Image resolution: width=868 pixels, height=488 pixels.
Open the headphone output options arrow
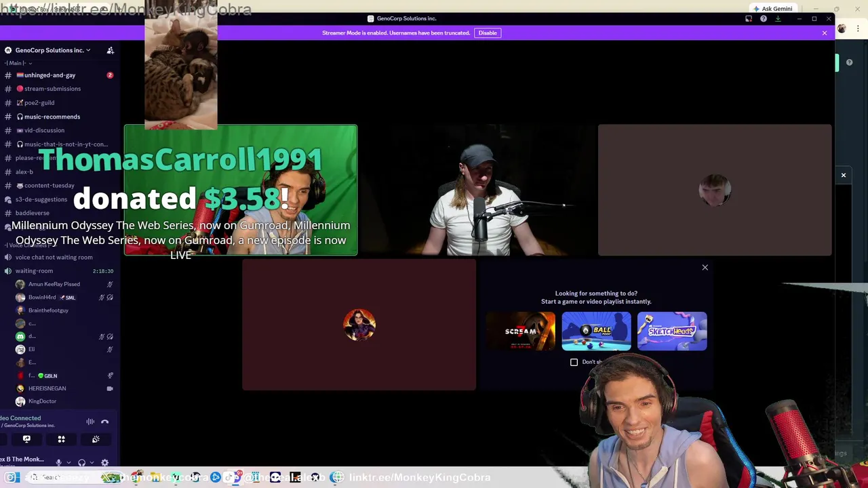(92, 463)
